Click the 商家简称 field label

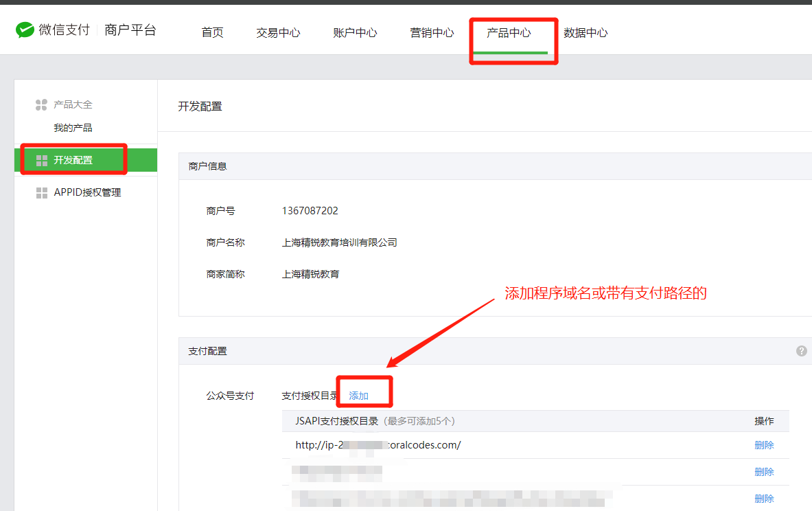pos(225,274)
